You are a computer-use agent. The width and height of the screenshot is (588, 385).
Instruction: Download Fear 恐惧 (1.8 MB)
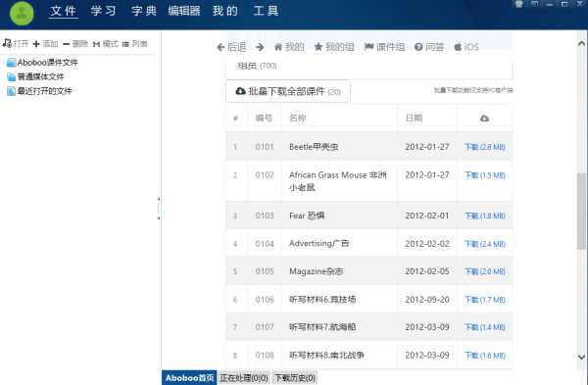(x=485, y=216)
